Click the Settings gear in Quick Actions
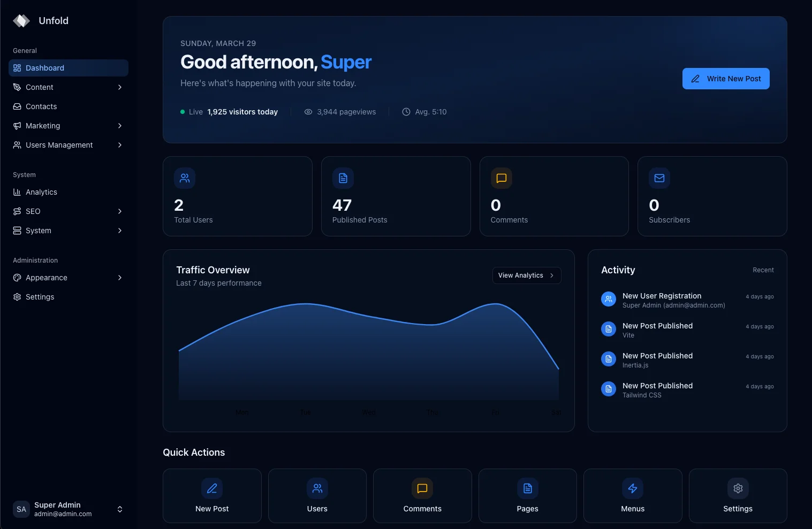 (x=738, y=488)
